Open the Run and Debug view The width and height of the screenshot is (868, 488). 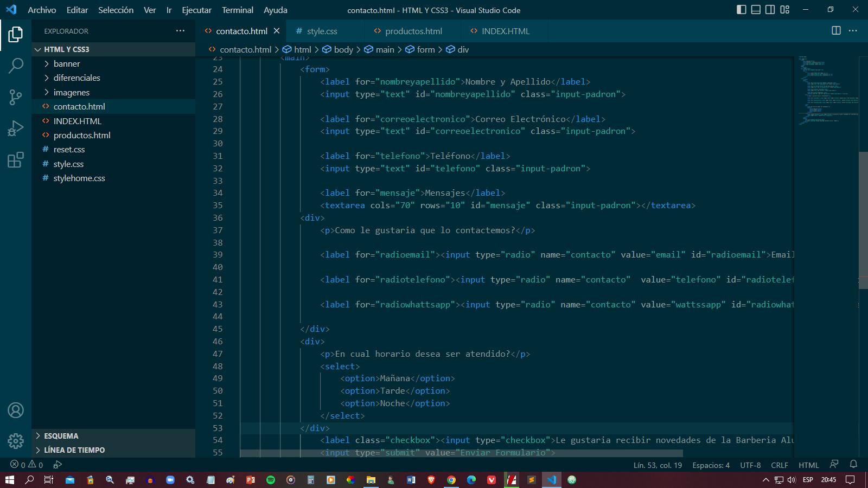pos(16,129)
